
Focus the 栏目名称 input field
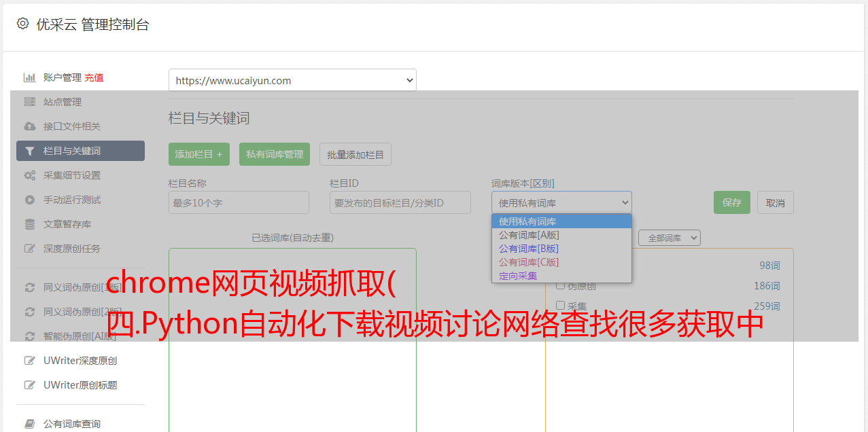point(239,202)
